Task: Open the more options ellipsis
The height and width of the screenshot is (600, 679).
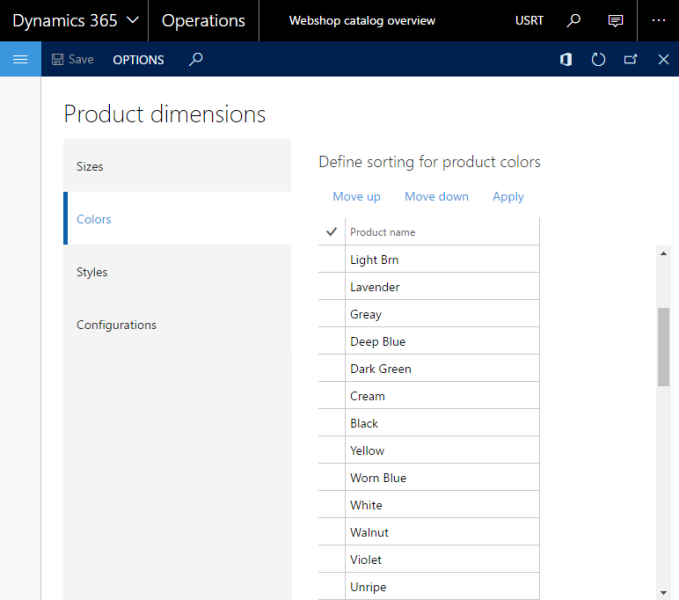Action: click(x=659, y=20)
